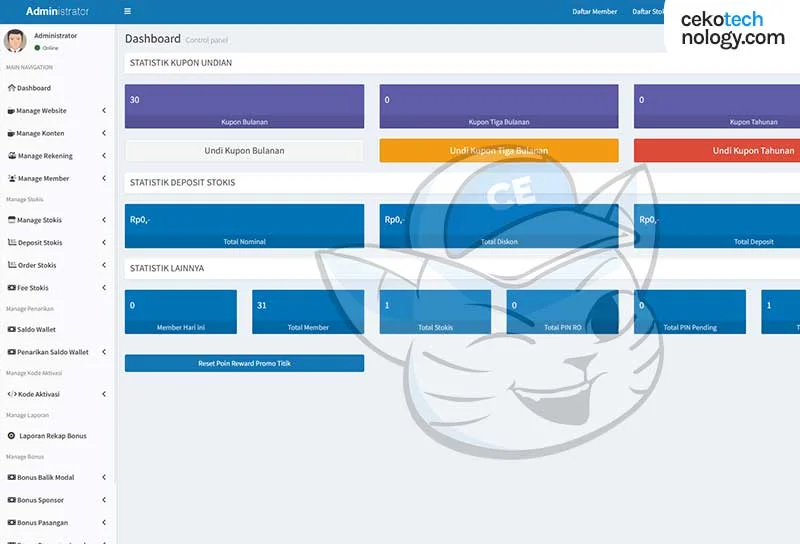Click the Penarikan Saldo Wallet icon
The height and width of the screenshot is (544, 800).
point(11,352)
